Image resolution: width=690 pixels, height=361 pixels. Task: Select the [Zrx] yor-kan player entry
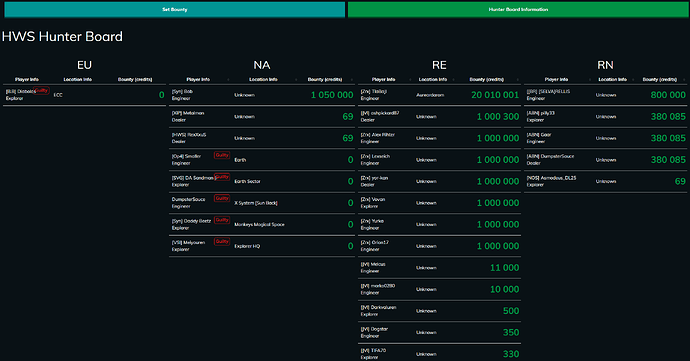[x=374, y=181]
